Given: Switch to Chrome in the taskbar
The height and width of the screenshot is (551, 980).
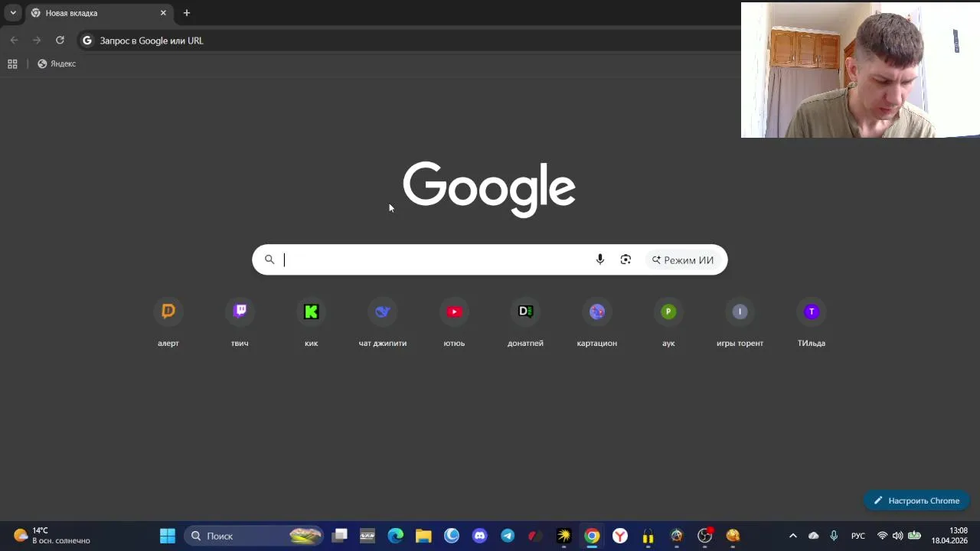Looking at the screenshot, I should [x=592, y=536].
